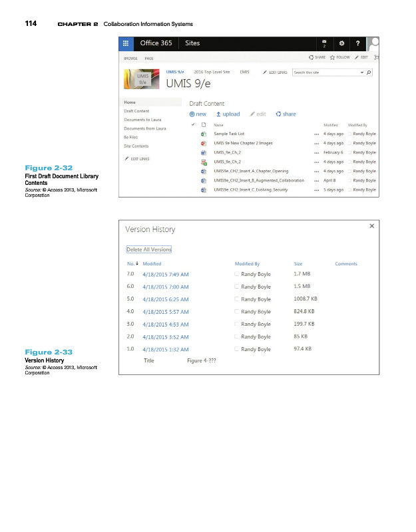Check presence box beside Randy Boyle version 1.0
The width and height of the screenshot is (416, 532).
click(236, 349)
